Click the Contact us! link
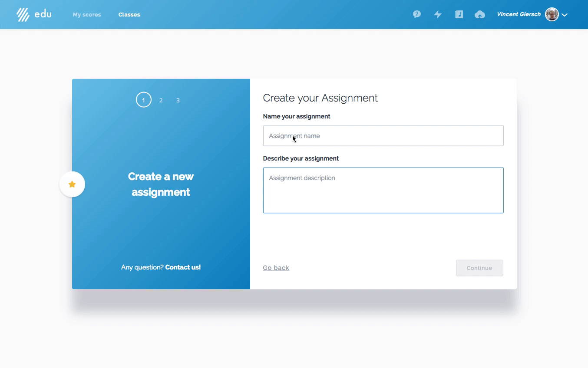Screen dimensions: 588x368 pos(183,267)
